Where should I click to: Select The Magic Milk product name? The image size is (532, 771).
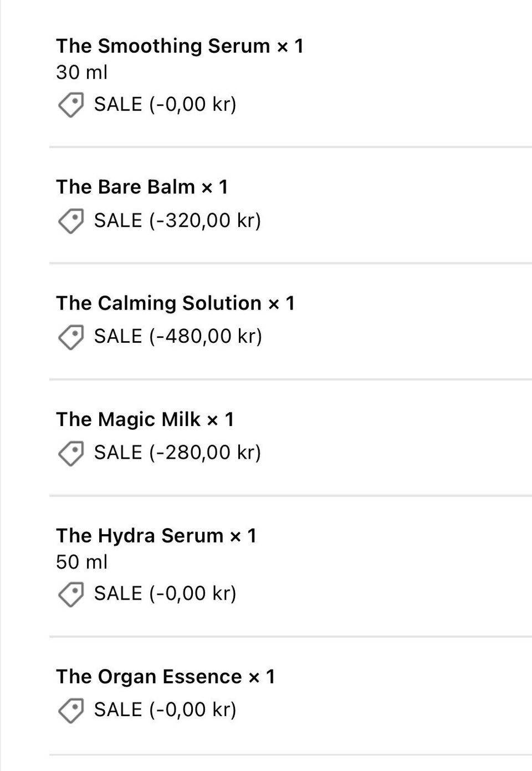pos(128,419)
